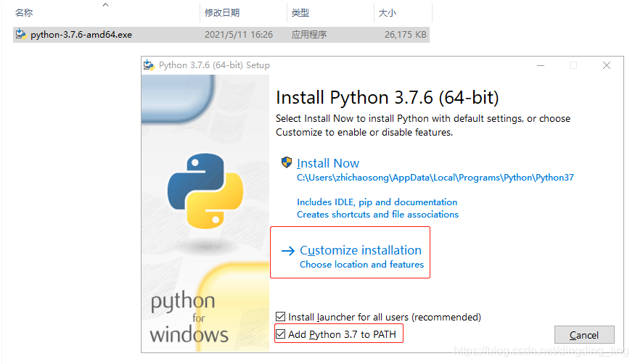Click the 应用程序 file type cell
635x364 pixels.
click(309, 35)
